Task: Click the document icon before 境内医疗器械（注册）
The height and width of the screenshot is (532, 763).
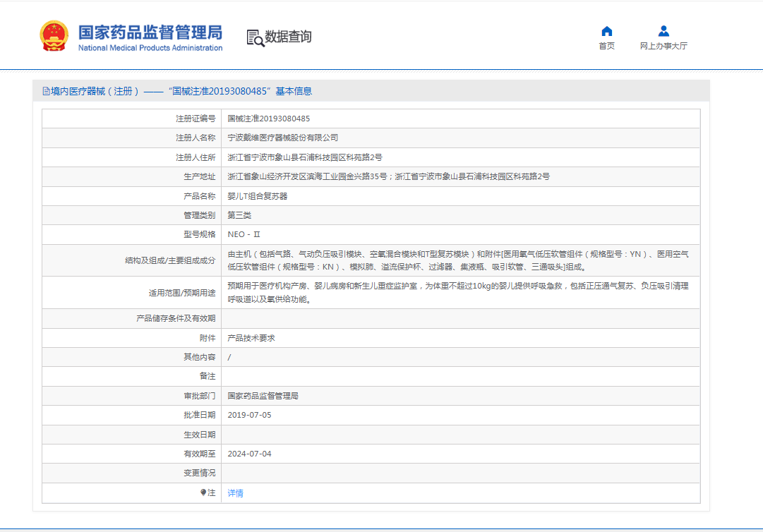Action: 45,90
